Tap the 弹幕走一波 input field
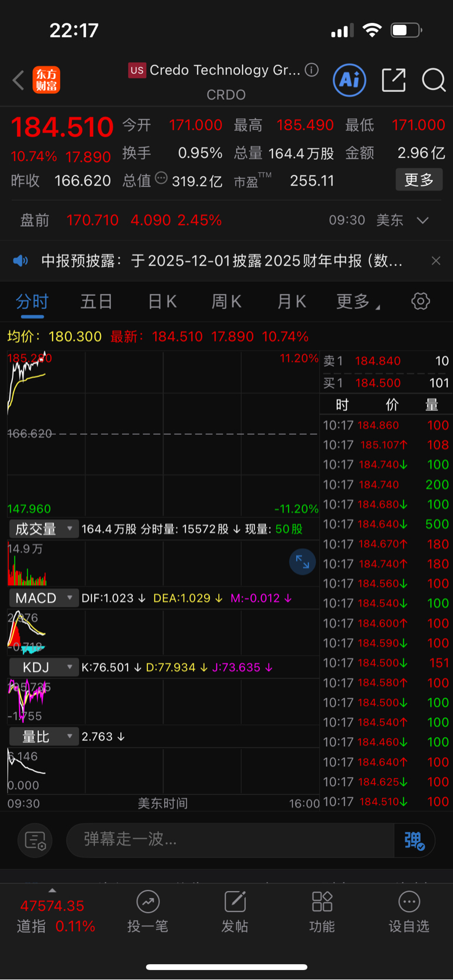Screen dimensions: 453x980 coord(230,840)
